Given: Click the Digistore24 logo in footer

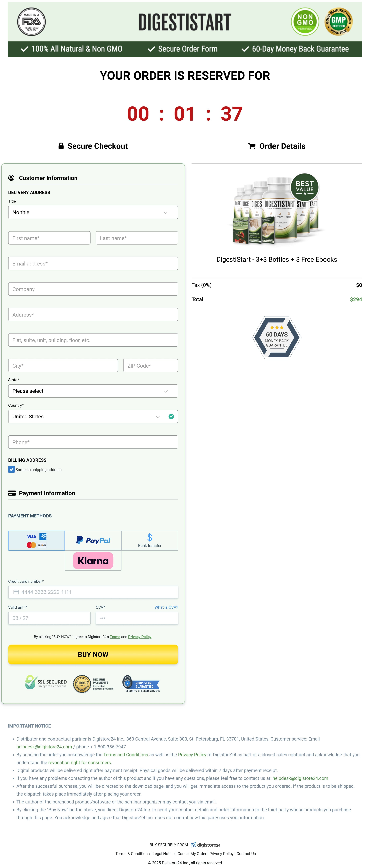Looking at the screenshot, I should pos(205,845).
